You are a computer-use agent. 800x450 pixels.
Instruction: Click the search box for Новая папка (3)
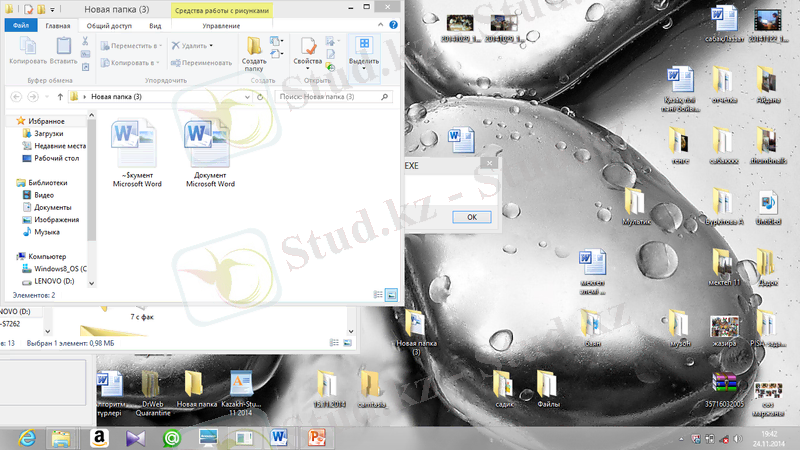point(330,97)
